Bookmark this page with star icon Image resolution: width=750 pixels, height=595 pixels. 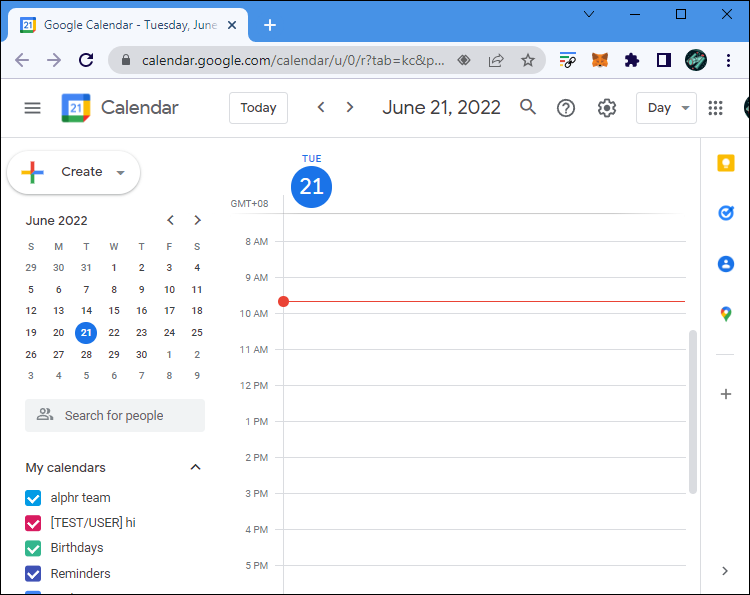tap(528, 60)
